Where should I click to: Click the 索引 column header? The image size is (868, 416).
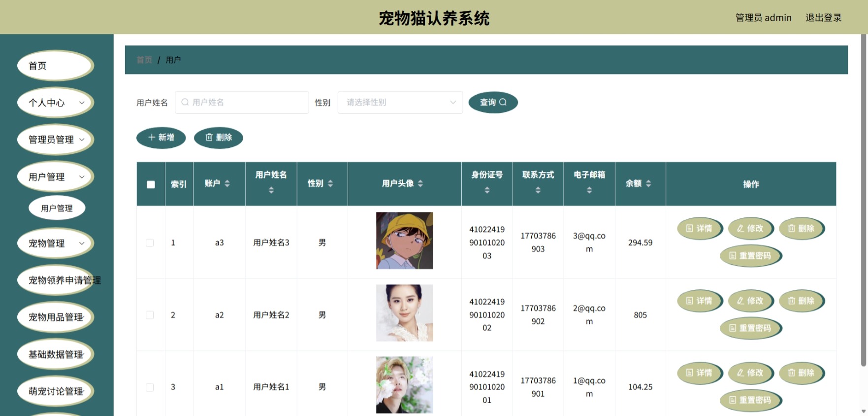179,184
